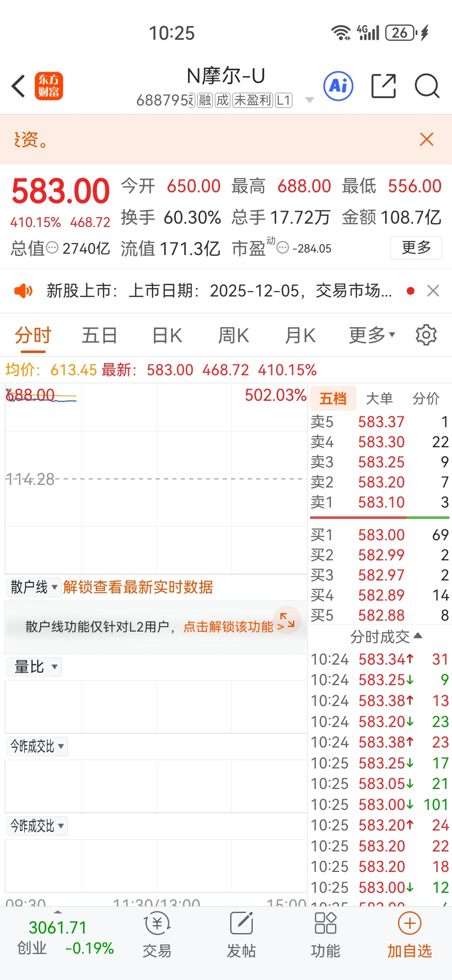Open the 新股上市 announcement text
This screenshot has width=452, height=980.
click(x=219, y=291)
